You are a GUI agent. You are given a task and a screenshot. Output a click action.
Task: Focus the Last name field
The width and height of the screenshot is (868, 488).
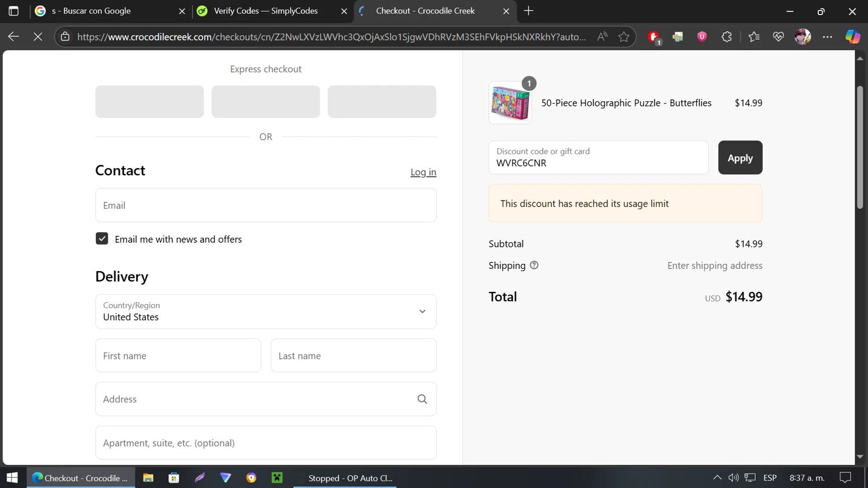[x=354, y=356]
